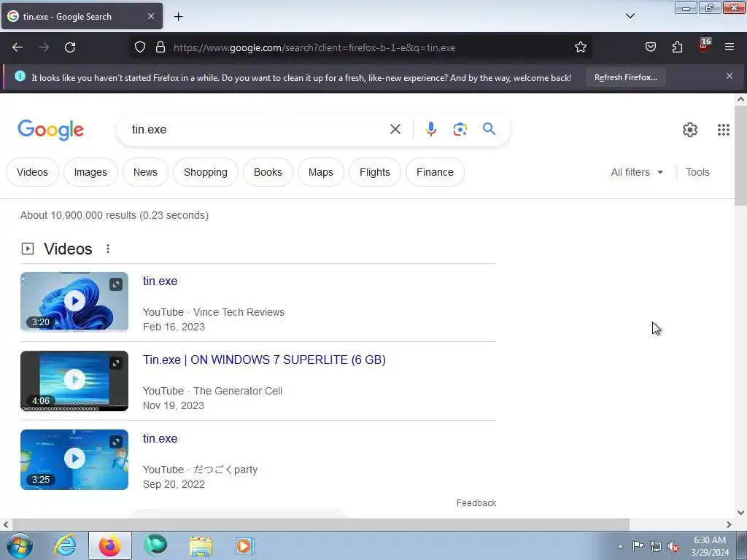Click the site security padlock icon

pos(160,47)
